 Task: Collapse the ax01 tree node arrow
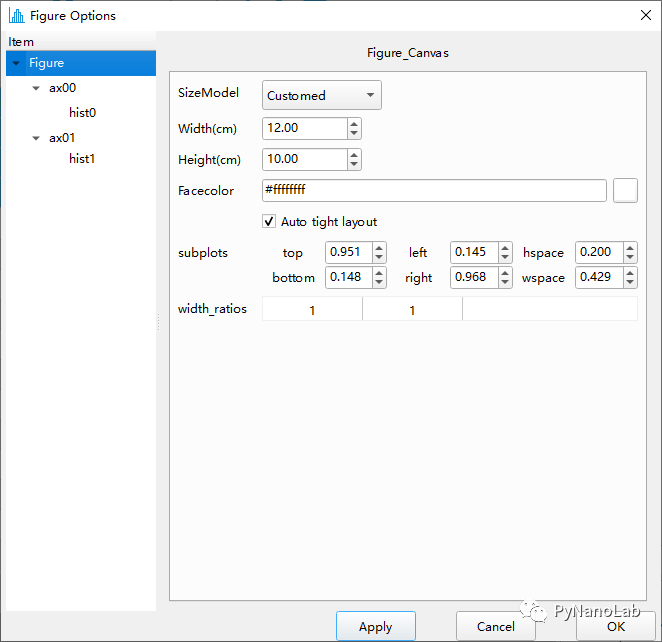pos(36,138)
